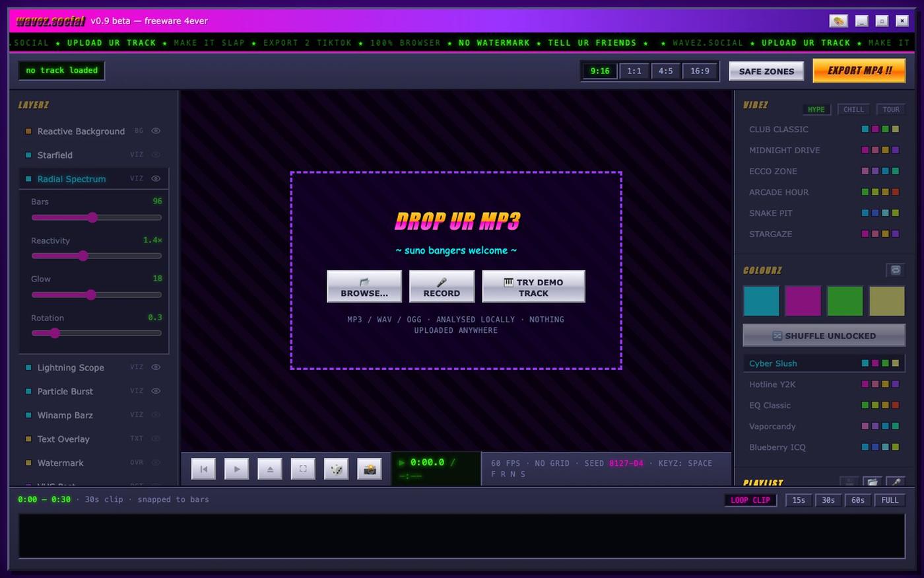This screenshot has width=924, height=578.
Task: Hide the Lightning Scope layer eye
Action: pyautogui.click(x=156, y=367)
